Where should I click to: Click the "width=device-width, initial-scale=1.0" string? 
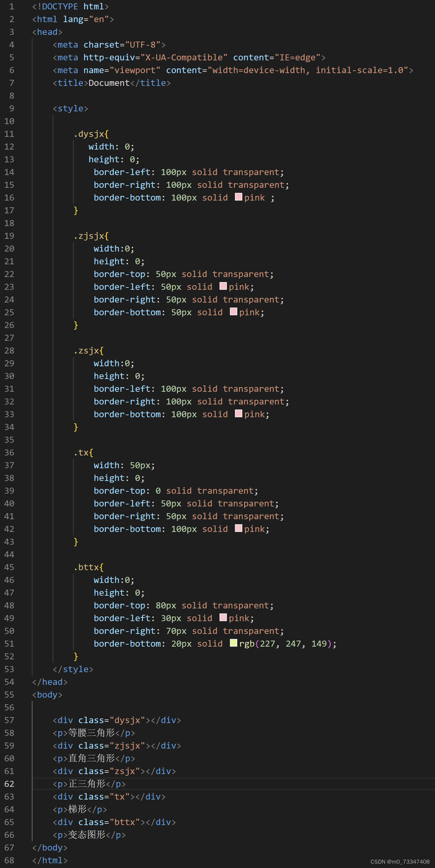point(308,70)
